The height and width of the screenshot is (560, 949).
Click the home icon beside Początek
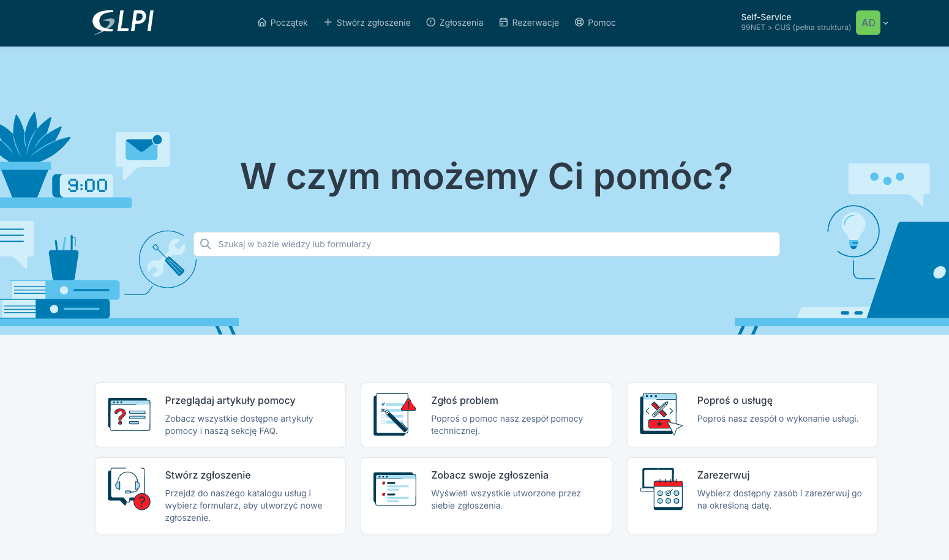262,23
